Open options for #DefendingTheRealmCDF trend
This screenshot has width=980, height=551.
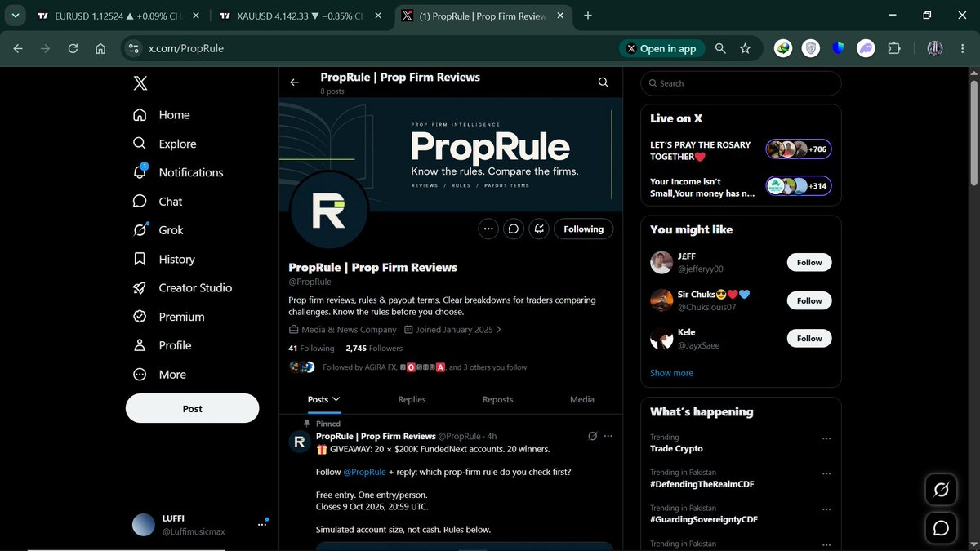pyautogui.click(x=826, y=473)
